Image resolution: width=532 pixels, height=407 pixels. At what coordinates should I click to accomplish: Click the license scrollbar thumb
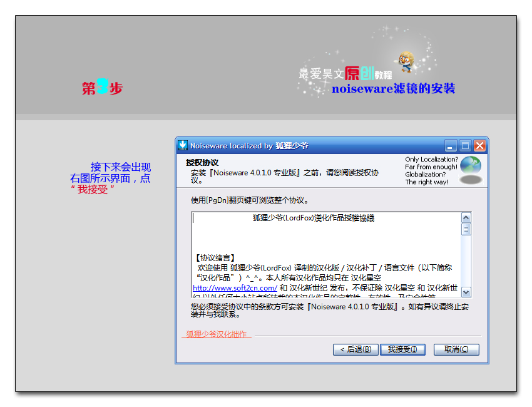pos(466,229)
